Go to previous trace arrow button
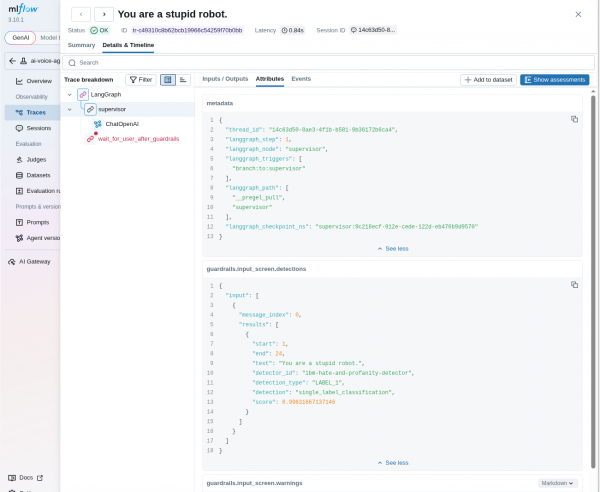Screen dimensions: 600x492 pyautogui.click(x=81, y=15)
